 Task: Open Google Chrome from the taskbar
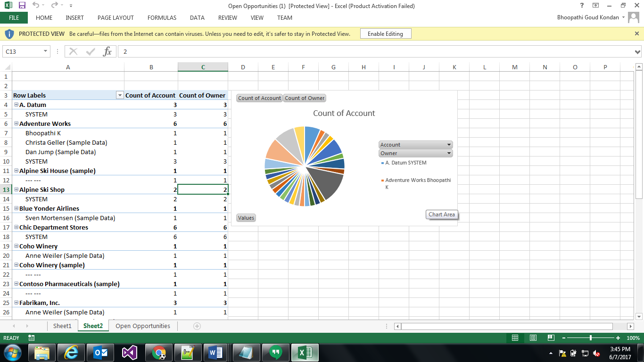point(159,352)
